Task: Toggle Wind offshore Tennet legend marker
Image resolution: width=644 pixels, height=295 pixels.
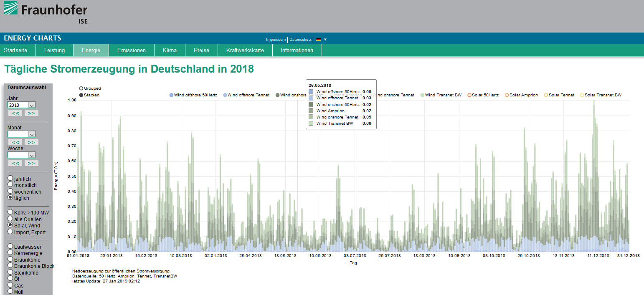Action: 225,95
